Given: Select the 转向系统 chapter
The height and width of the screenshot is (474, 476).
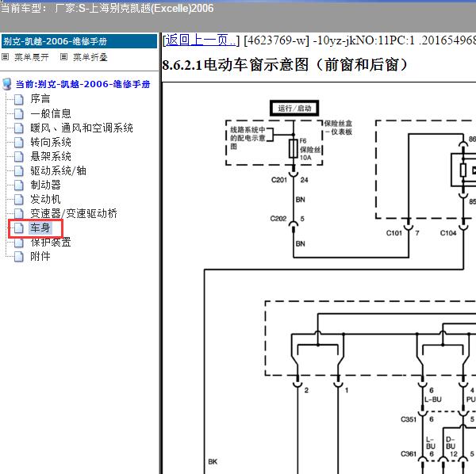Looking at the screenshot, I should click(51, 142).
